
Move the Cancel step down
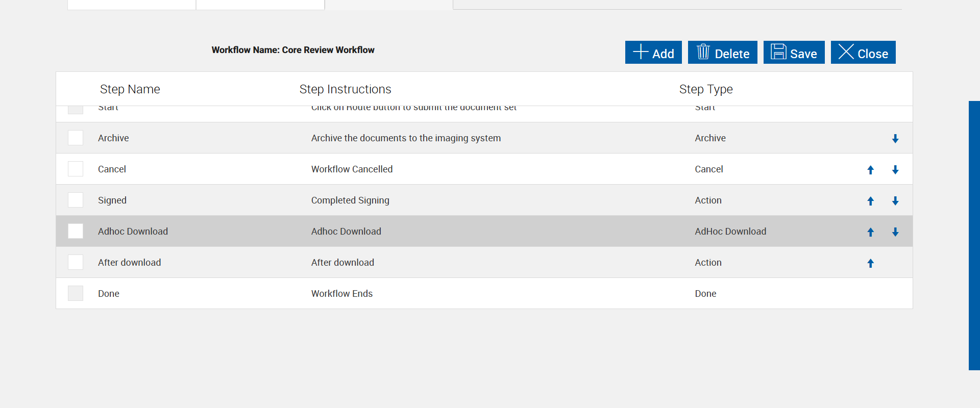[895, 170]
